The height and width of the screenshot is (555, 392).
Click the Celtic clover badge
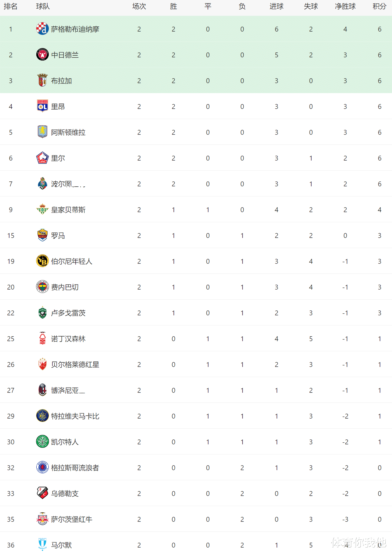tap(42, 442)
